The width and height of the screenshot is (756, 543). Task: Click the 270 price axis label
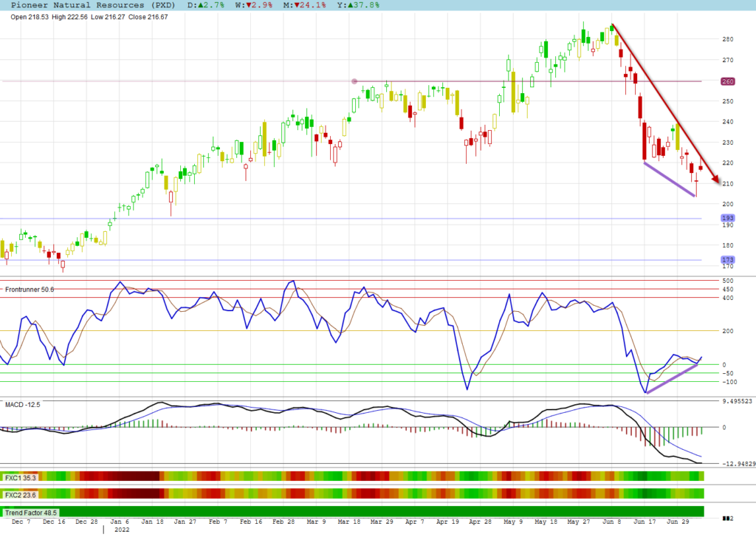(727, 61)
